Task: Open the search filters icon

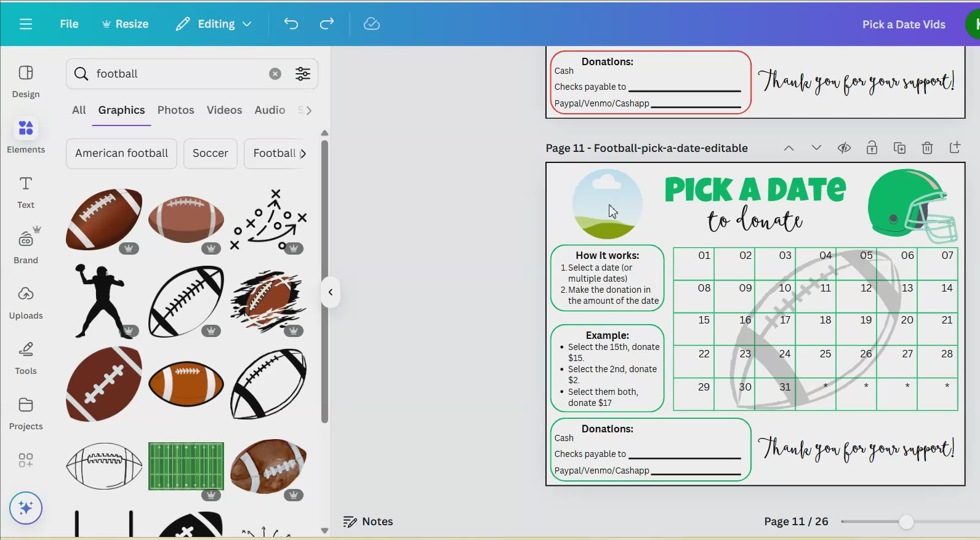Action: [302, 74]
